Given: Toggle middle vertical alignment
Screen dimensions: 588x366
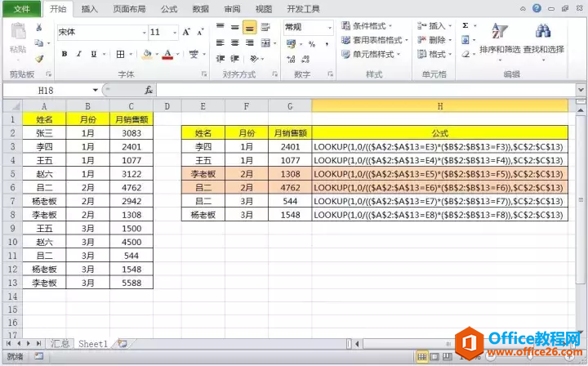Looking at the screenshot, I should 234,27.
